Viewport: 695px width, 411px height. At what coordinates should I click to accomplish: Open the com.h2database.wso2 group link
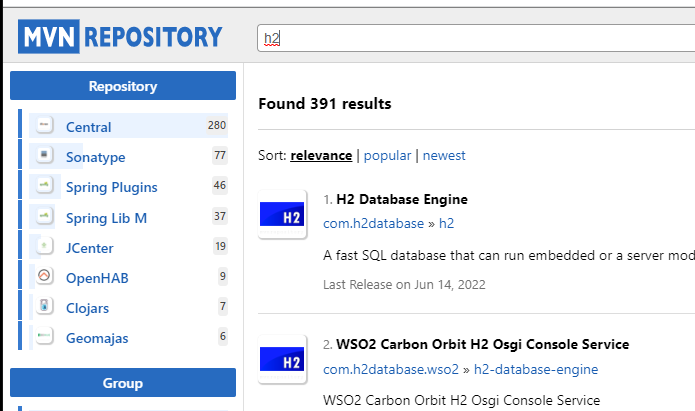[x=391, y=369]
